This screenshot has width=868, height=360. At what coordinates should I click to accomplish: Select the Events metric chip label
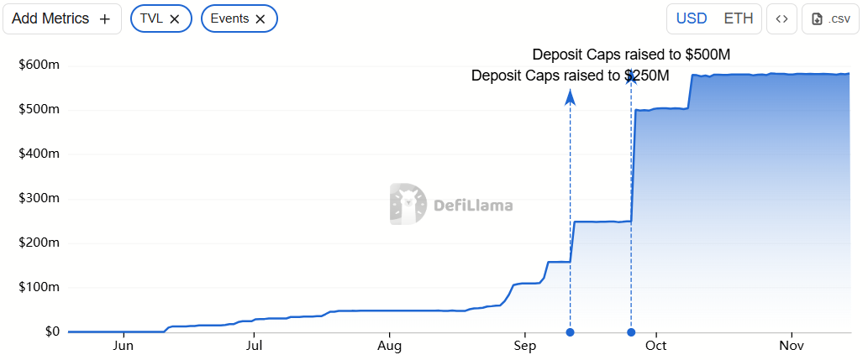tap(229, 18)
